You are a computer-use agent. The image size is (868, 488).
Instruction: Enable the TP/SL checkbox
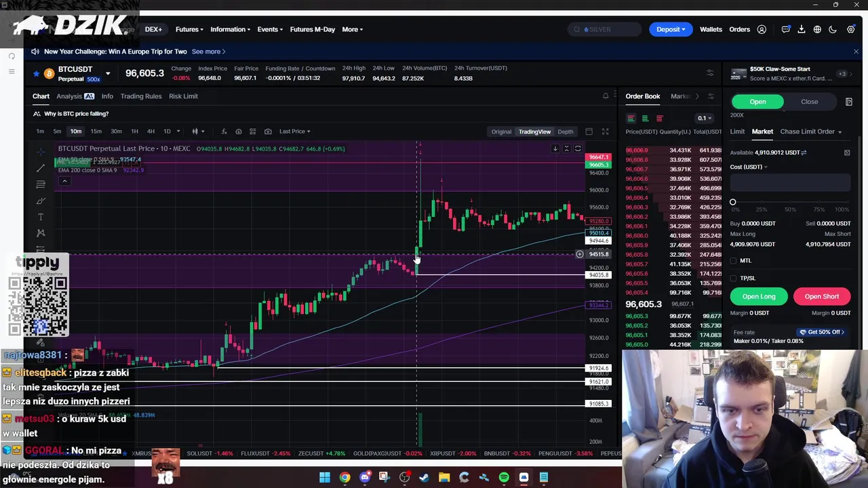tap(734, 279)
